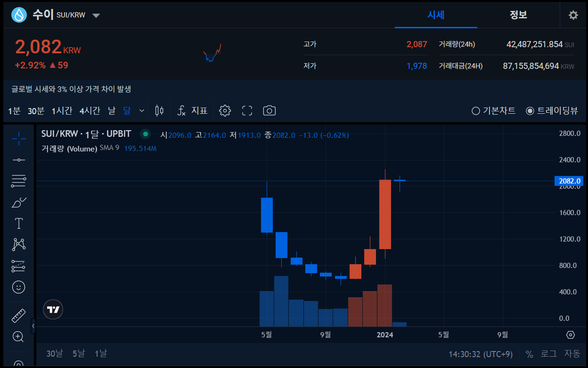This screenshot has width=588, height=368.
Task: Set date range to 1날
Action: pos(100,353)
